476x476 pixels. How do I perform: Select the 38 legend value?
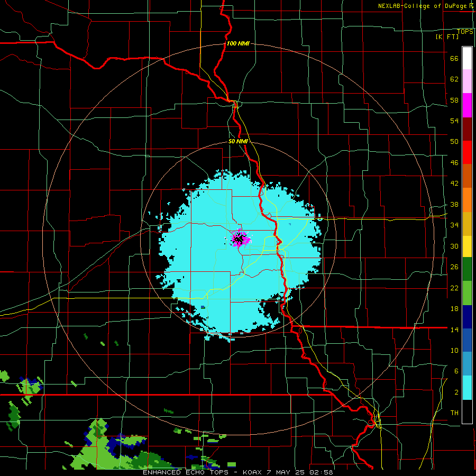pyautogui.click(x=454, y=205)
